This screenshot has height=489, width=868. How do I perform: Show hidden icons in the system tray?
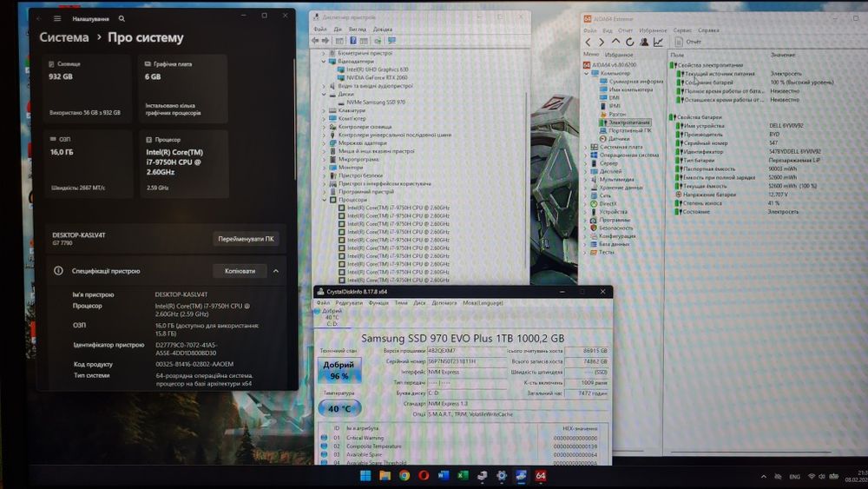click(763, 476)
